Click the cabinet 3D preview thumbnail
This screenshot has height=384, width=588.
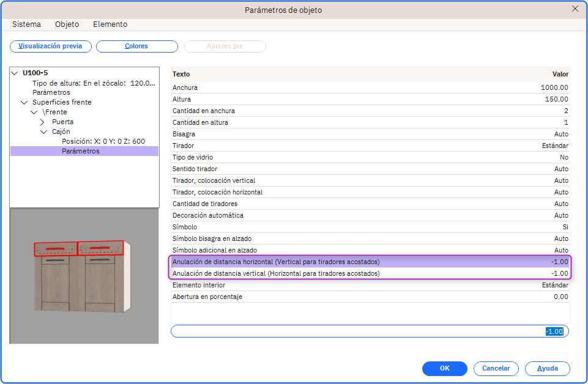tap(84, 276)
